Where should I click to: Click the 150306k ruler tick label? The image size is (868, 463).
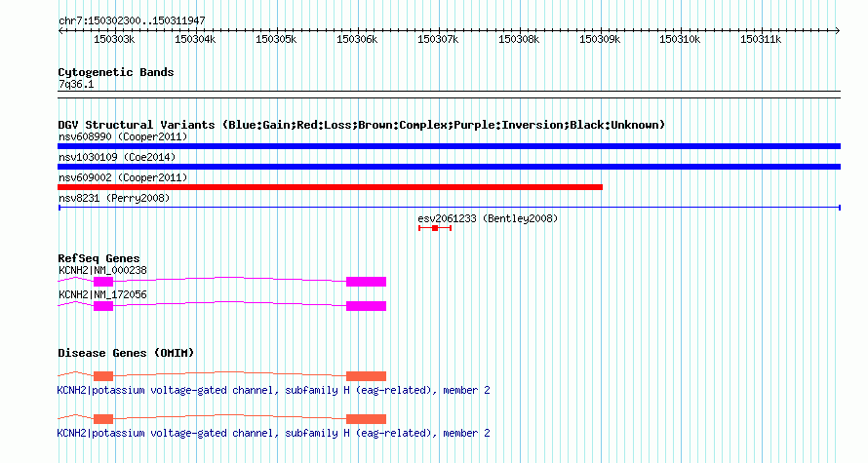click(x=357, y=39)
